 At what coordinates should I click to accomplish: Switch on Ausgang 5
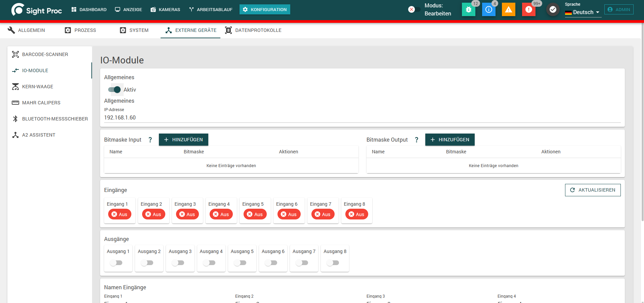pyautogui.click(x=240, y=263)
